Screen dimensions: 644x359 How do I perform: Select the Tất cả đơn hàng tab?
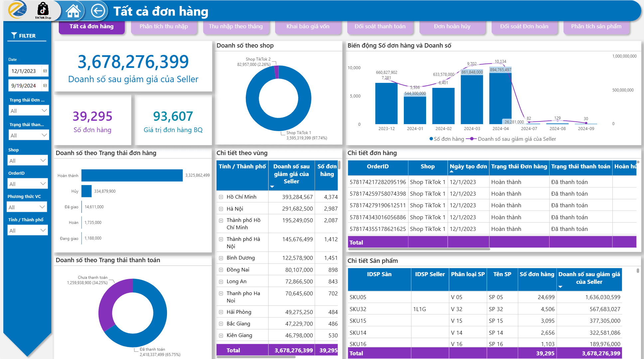tap(91, 27)
